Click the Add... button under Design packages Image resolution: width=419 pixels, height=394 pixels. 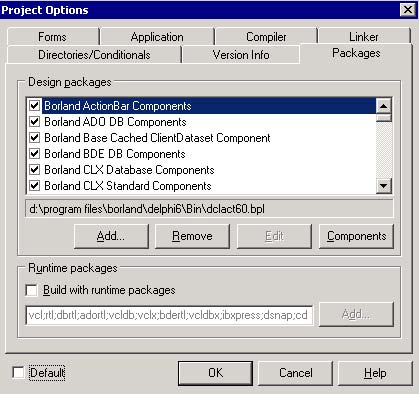[x=111, y=236]
